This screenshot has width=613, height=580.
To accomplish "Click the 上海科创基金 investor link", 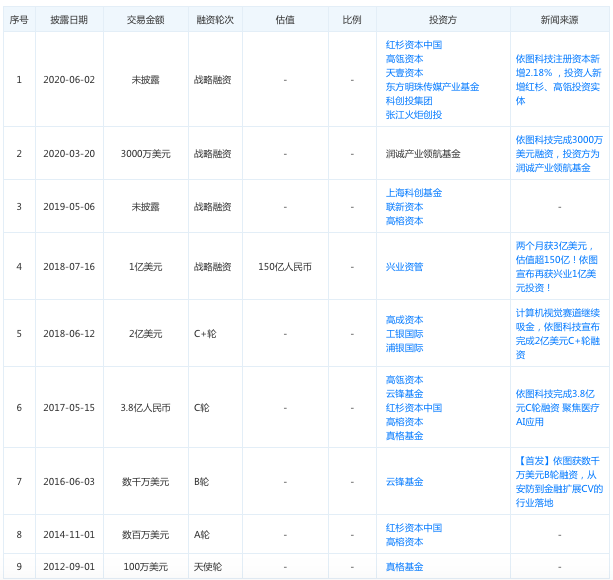I will [414, 193].
